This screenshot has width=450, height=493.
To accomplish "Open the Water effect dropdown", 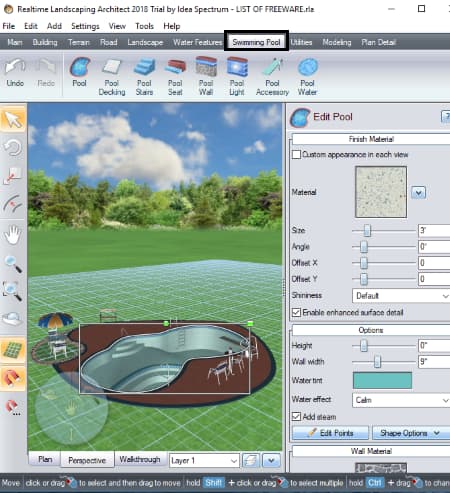I will coord(401,400).
